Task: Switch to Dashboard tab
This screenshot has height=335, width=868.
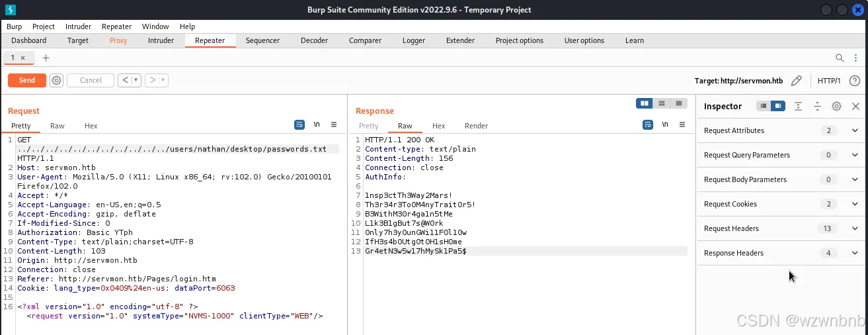Action: (29, 40)
